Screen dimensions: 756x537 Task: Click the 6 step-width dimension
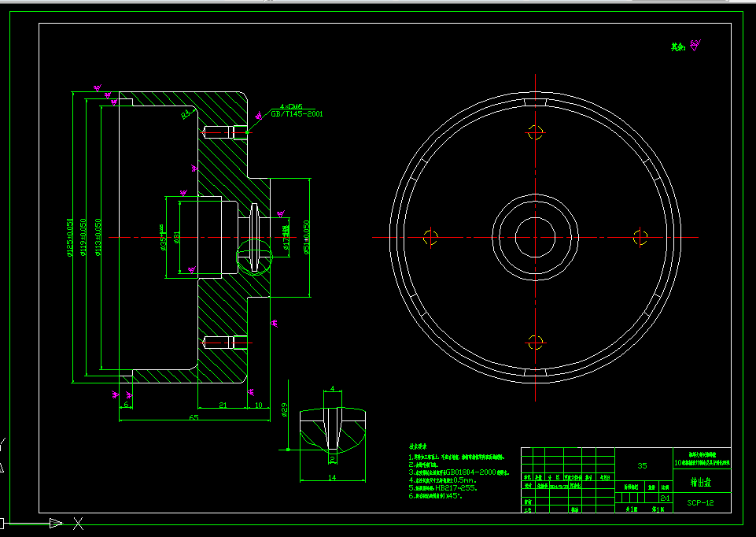click(127, 405)
